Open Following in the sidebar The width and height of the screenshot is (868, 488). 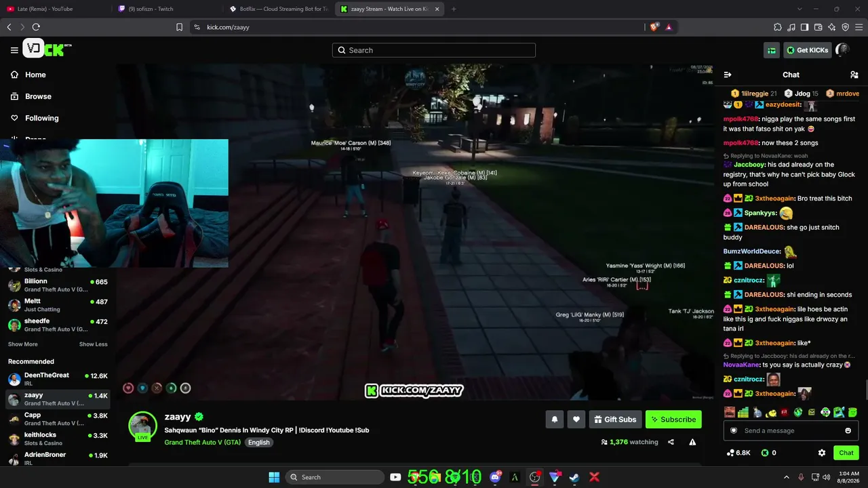(41, 118)
